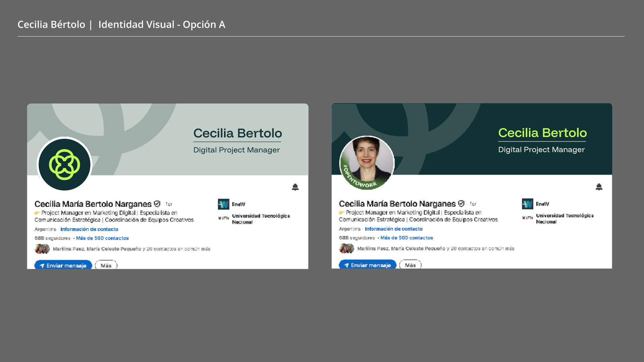Image resolution: width=644 pixels, height=362 pixels.
Task: Click Más de 500 contactos right link
Action: [407, 238]
